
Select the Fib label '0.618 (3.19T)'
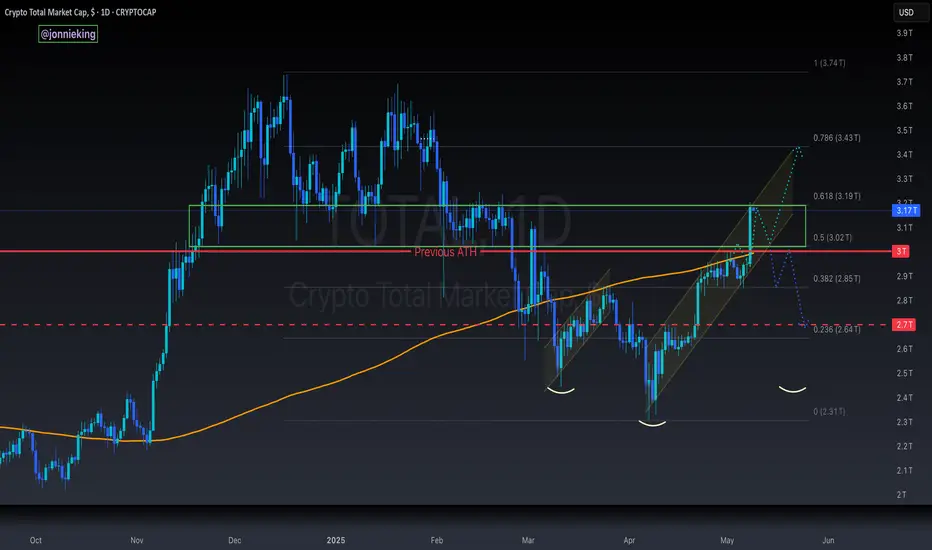(x=836, y=196)
